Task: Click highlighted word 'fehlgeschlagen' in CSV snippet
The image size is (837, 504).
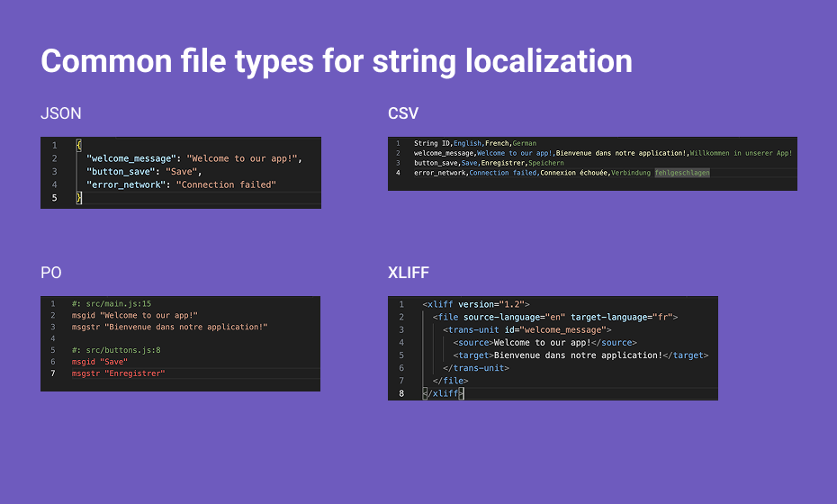Action: coord(682,173)
